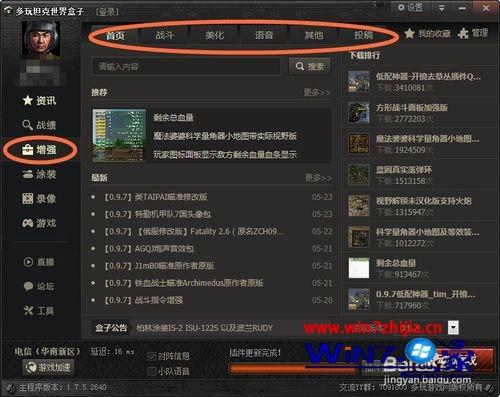Open the 资讯 news section
This screenshot has width=500, height=397.
pyautogui.click(x=39, y=101)
